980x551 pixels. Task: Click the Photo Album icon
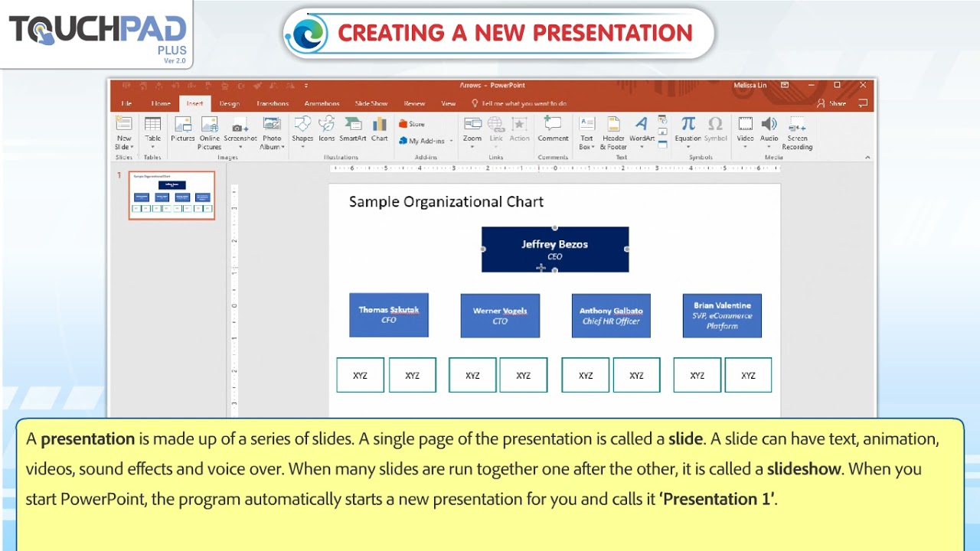click(272, 124)
